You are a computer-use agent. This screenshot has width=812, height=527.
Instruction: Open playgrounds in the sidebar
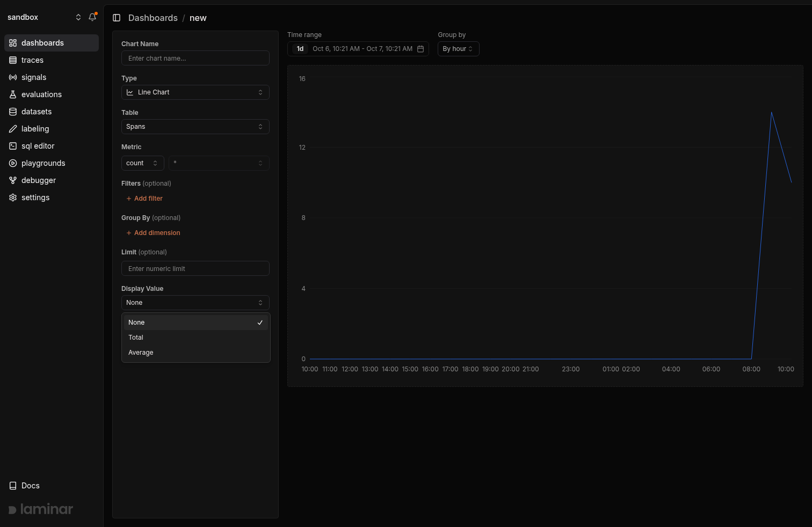(52, 163)
